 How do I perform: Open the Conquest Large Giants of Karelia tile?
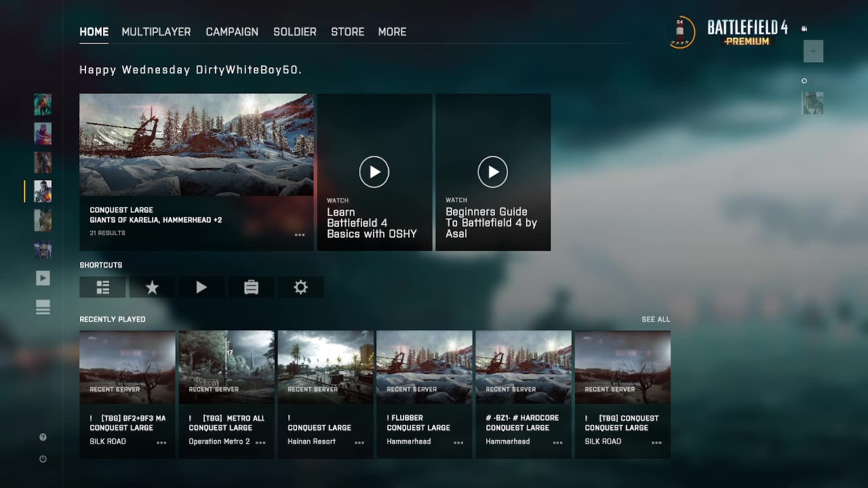[197, 172]
